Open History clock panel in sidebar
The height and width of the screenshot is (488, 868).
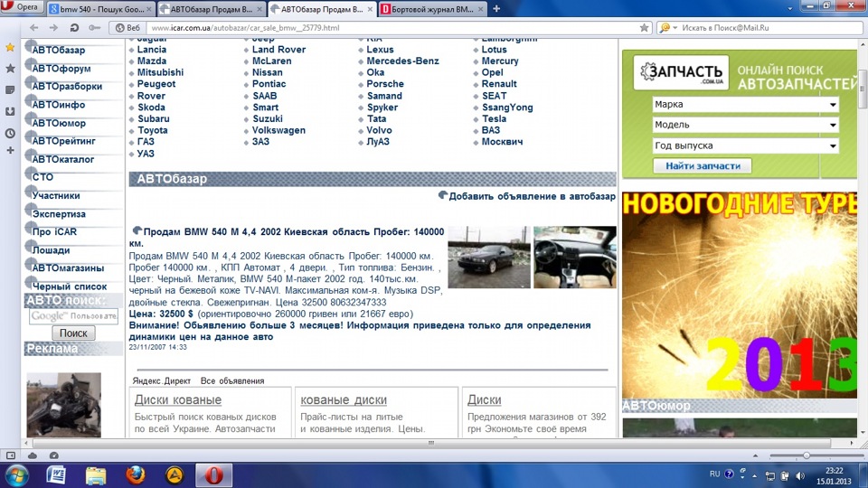click(x=10, y=134)
